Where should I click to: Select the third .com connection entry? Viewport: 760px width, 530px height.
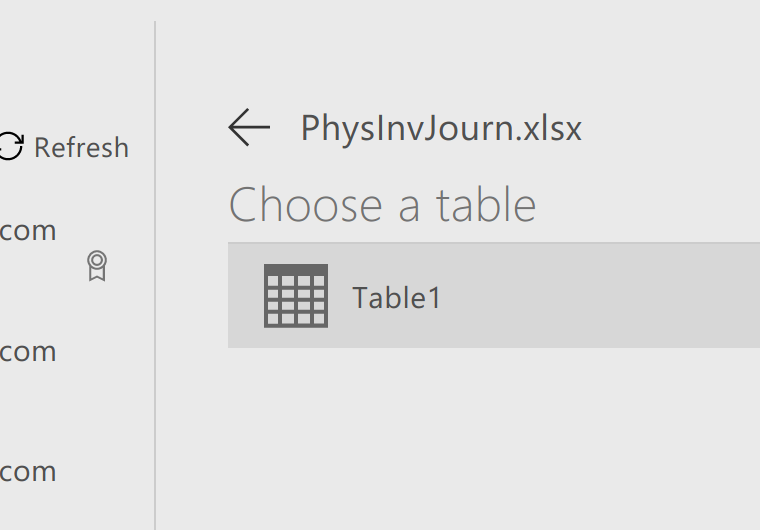[x=28, y=471]
